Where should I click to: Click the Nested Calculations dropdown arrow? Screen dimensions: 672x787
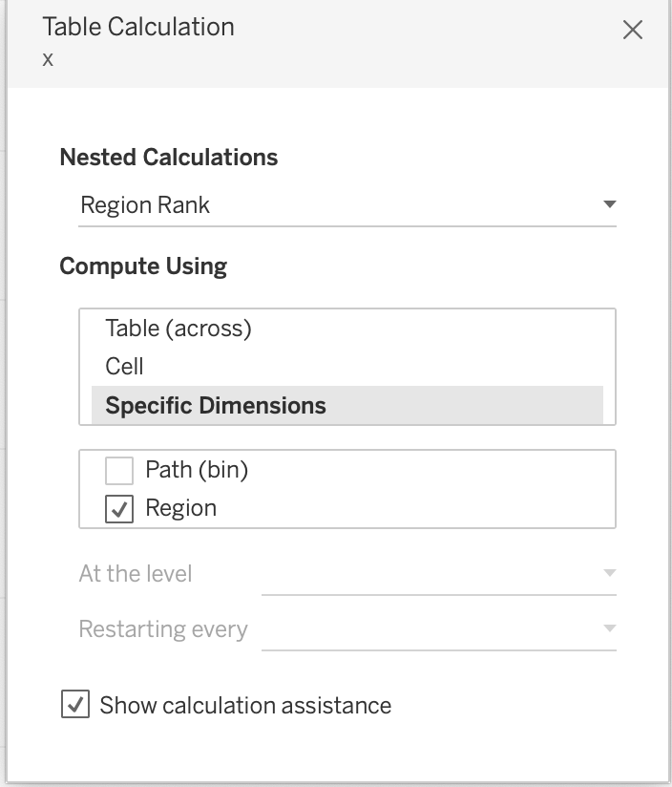pos(609,204)
